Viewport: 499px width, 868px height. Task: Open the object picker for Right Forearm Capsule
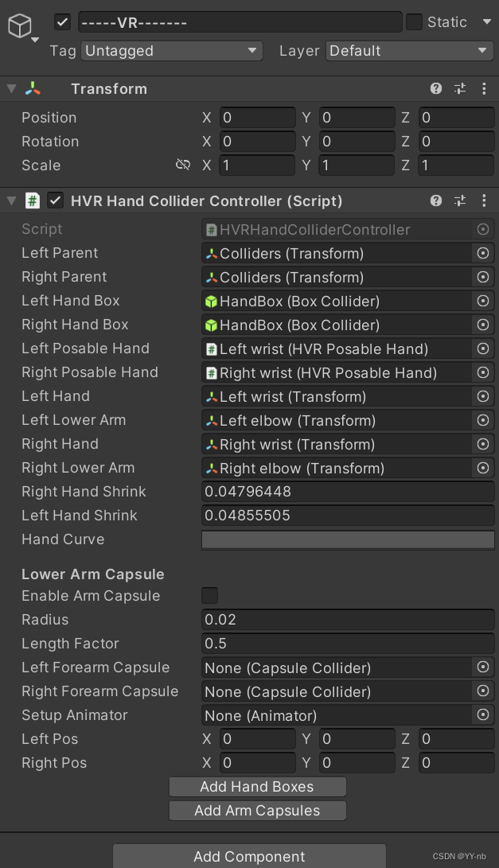(484, 691)
